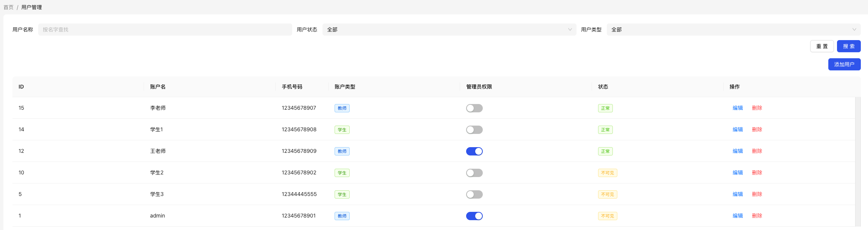868x230 pixels.
Task: Click the 教师 tag for 李老师
Action: [x=342, y=108]
